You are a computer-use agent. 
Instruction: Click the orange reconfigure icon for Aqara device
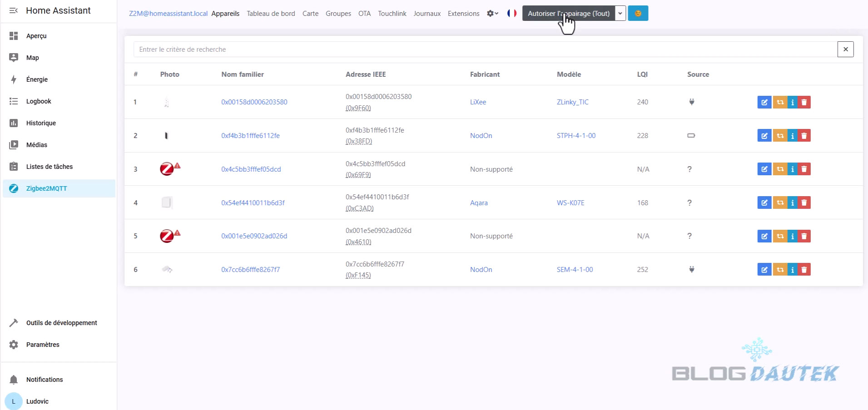coord(780,203)
